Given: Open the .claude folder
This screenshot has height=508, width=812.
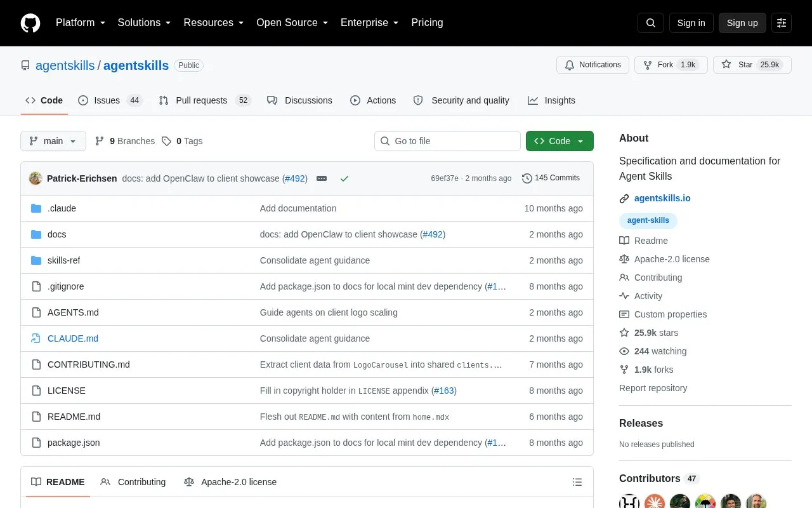Looking at the screenshot, I should coord(62,208).
